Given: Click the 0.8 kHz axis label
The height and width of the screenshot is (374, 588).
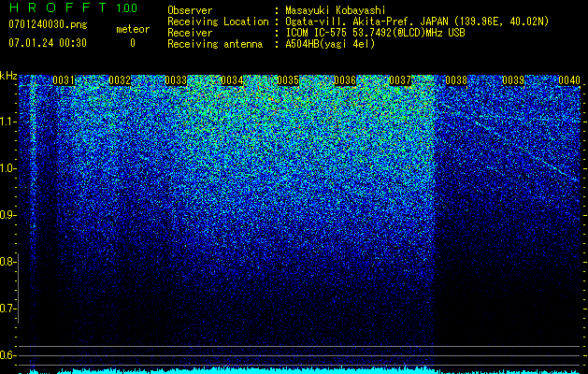Looking at the screenshot, I should click(7, 262).
